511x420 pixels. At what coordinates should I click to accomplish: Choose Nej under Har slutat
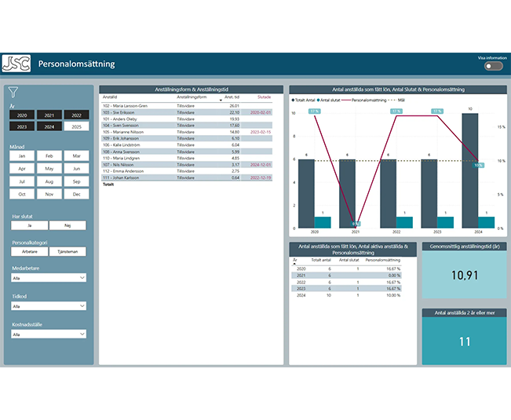tap(68, 225)
